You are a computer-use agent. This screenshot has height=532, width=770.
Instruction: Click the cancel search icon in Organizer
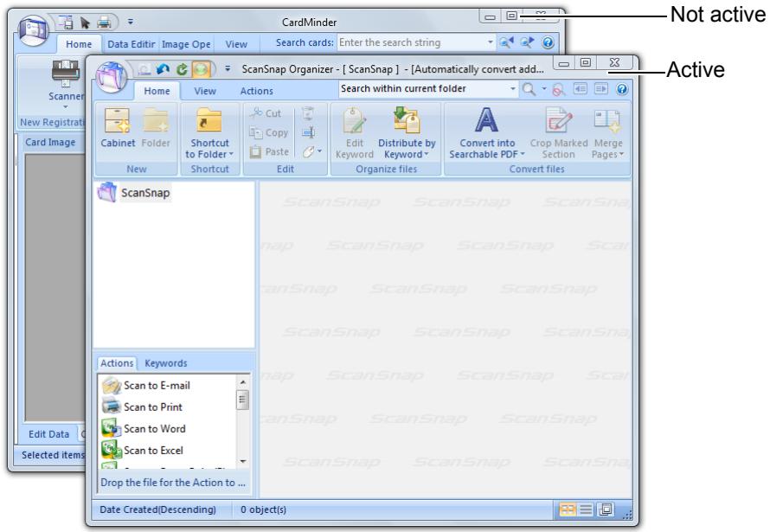coord(558,89)
